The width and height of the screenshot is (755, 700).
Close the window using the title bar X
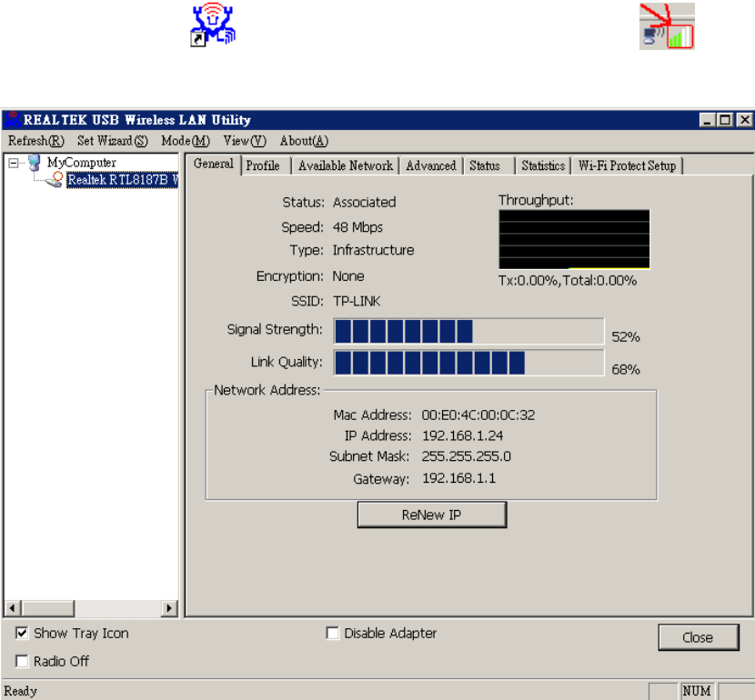click(744, 120)
